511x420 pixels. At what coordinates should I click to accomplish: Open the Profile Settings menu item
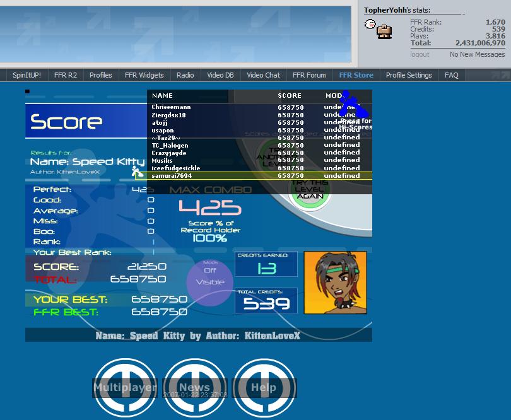409,75
